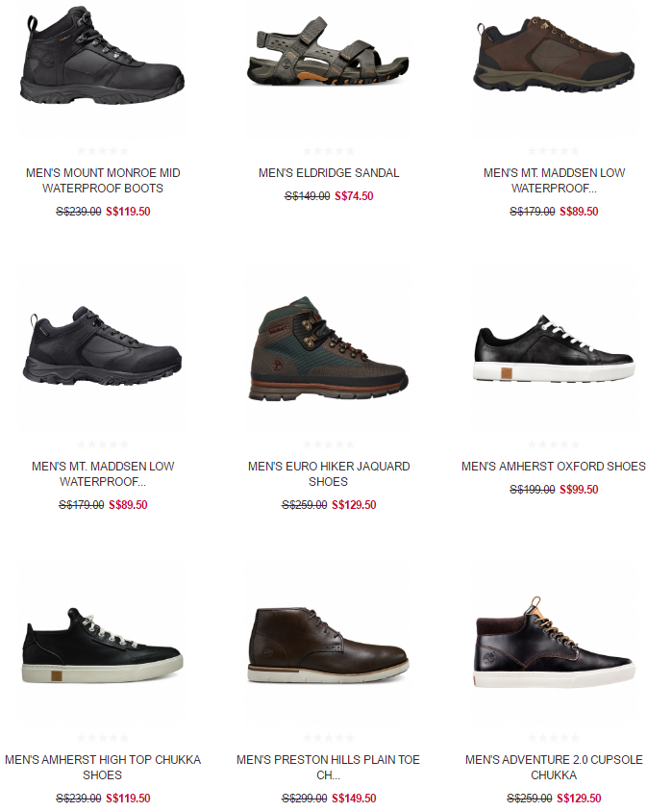Open Men's Amherst High Top Chukka Shoes link

click(x=103, y=767)
